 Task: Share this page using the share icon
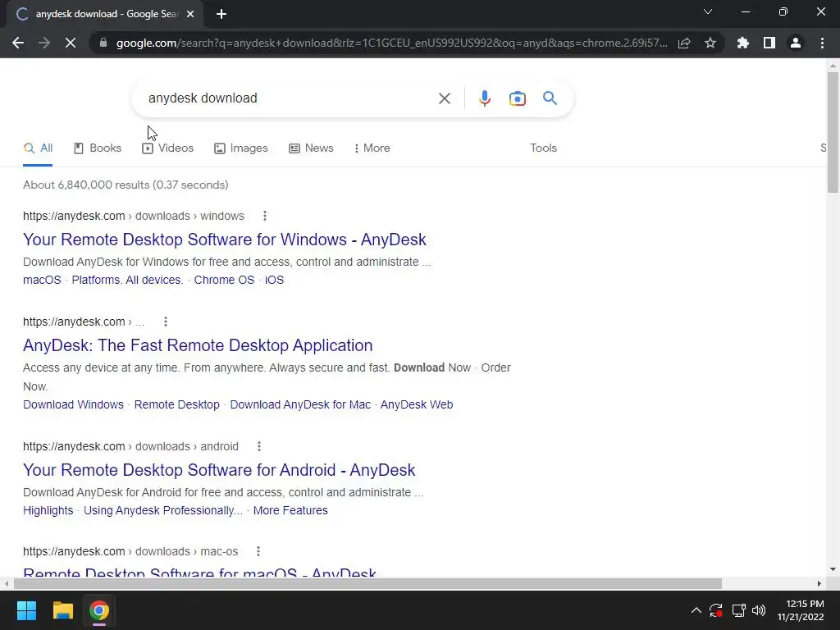click(x=684, y=43)
